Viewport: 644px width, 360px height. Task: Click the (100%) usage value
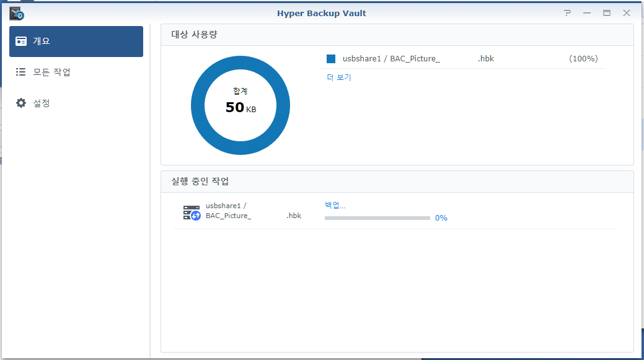583,59
